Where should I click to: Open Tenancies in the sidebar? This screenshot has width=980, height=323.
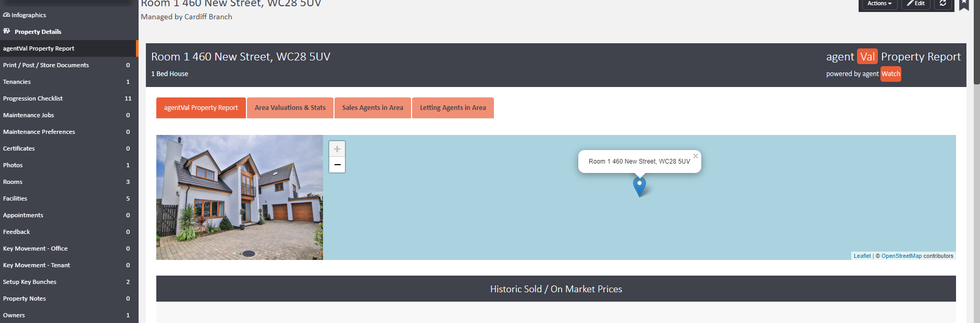point(17,82)
